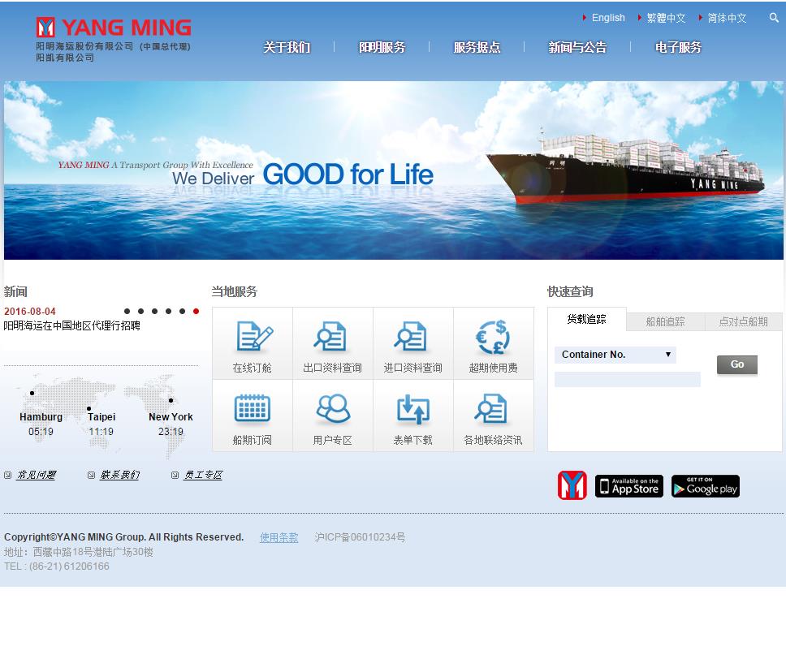Open the 超期使用费 currency icon
Image resolution: width=786 pixels, height=672 pixels.
493,336
